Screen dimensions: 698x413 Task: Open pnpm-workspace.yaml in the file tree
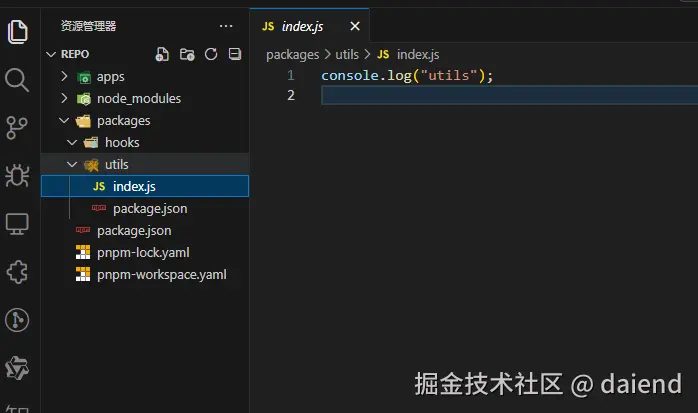(x=161, y=274)
